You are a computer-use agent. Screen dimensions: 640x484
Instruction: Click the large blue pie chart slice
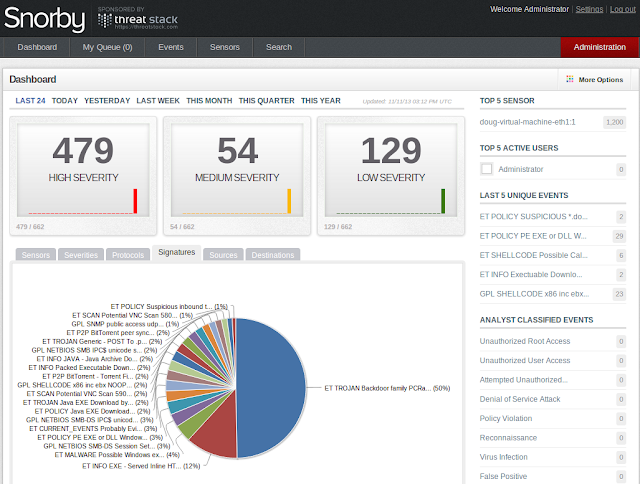(x=271, y=388)
